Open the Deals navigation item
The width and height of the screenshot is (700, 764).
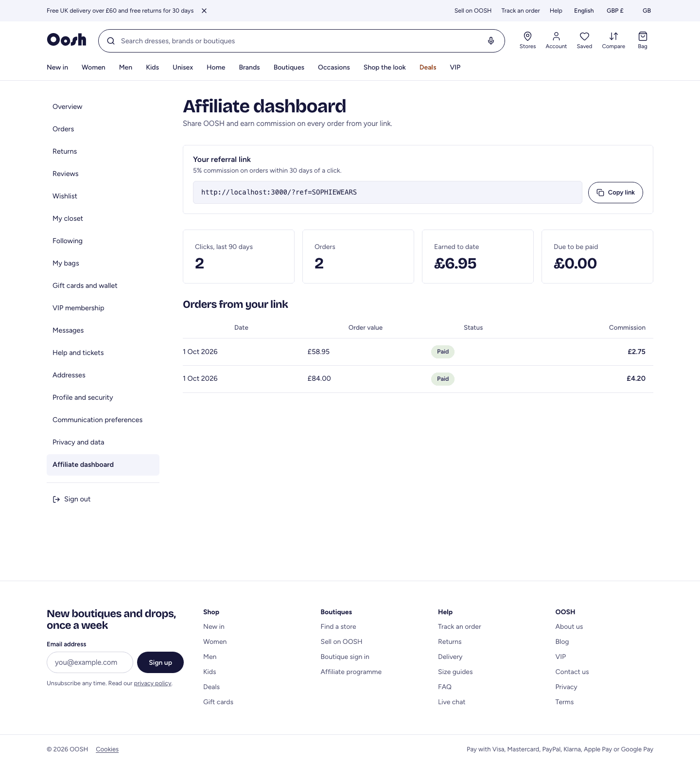pos(428,67)
